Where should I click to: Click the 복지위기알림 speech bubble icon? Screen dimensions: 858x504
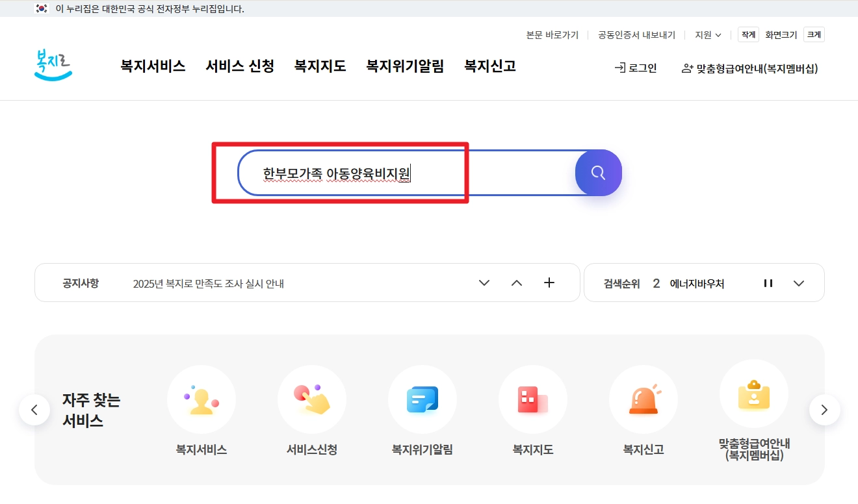tap(422, 399)
